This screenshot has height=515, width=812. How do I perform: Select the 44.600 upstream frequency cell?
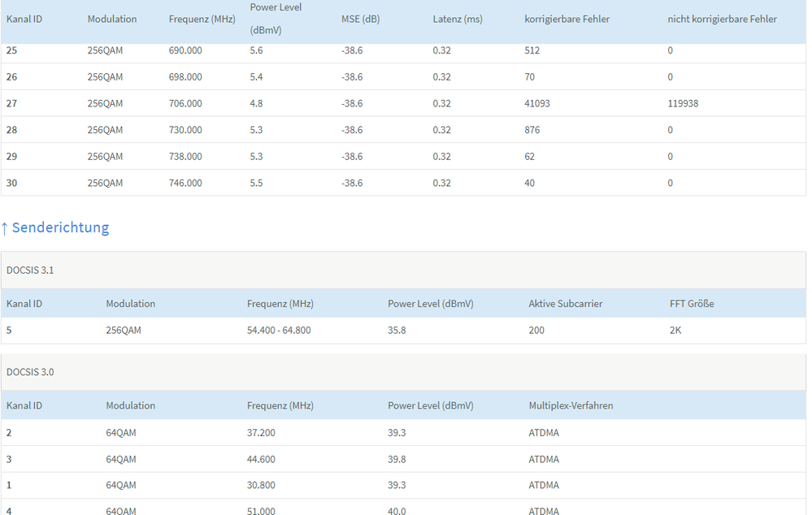click(x=261, y=459)
